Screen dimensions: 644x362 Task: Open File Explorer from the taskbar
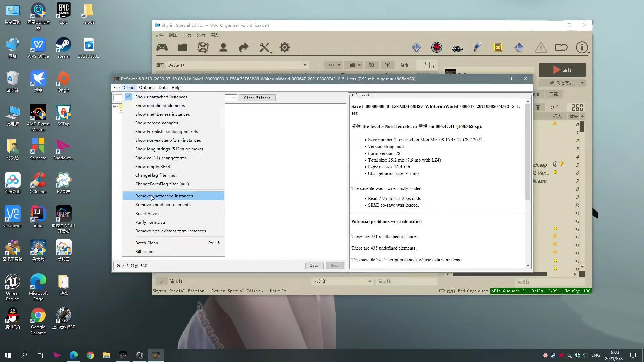[106, 355]
